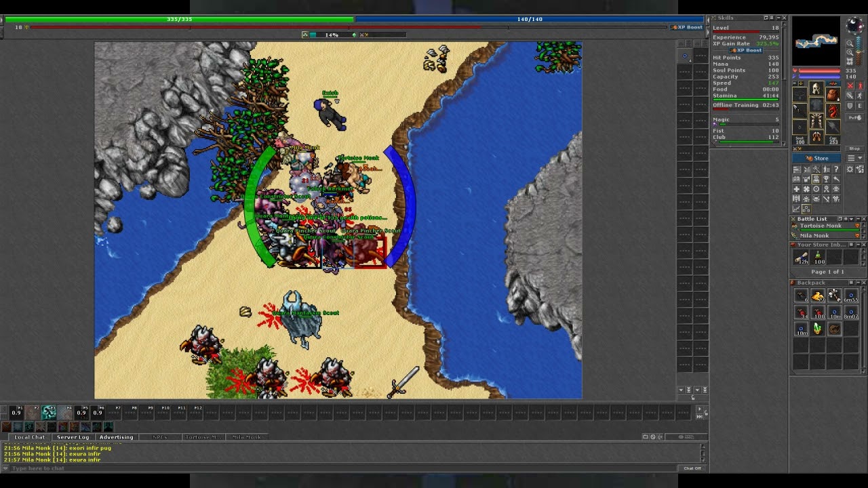Click the Chat Off button
868x488 pixels.
point(692,468)
